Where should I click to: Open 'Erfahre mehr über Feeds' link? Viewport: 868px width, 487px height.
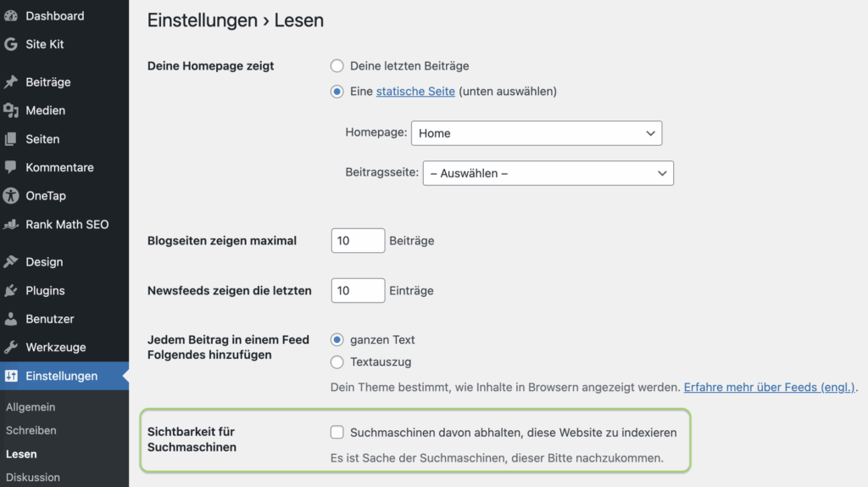coord(770,387)
